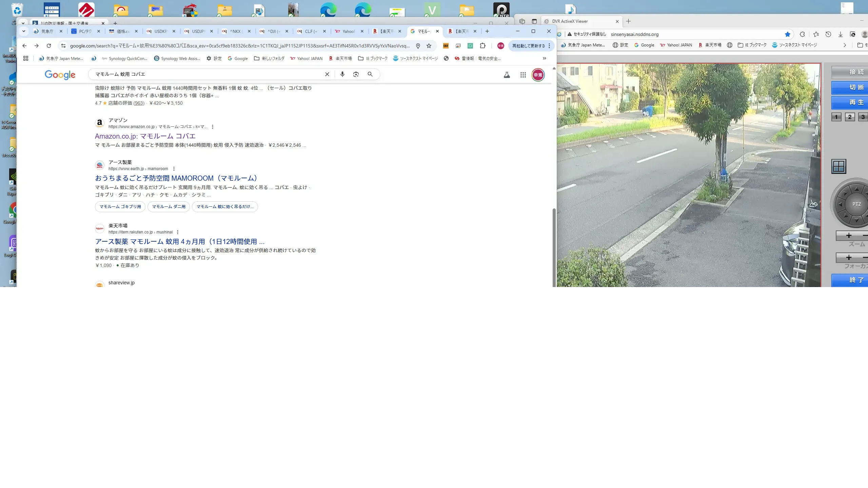Image resolution: width=868 pixels, height=488 pixels.
Task: Click the voice search microphone icon
Action: tap(342, 74)
